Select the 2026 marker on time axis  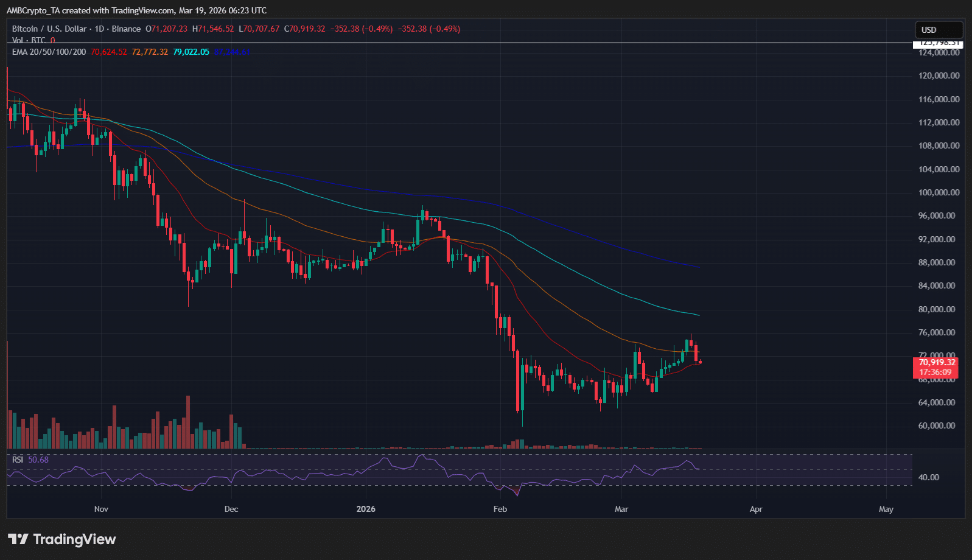click(366, 509)
